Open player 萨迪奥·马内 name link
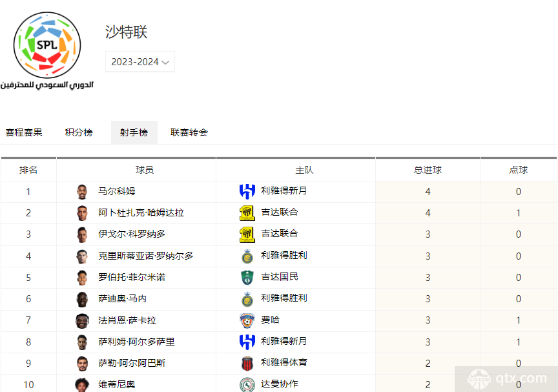558x392 pixels. pyautogui.click(x=123, y=298)
